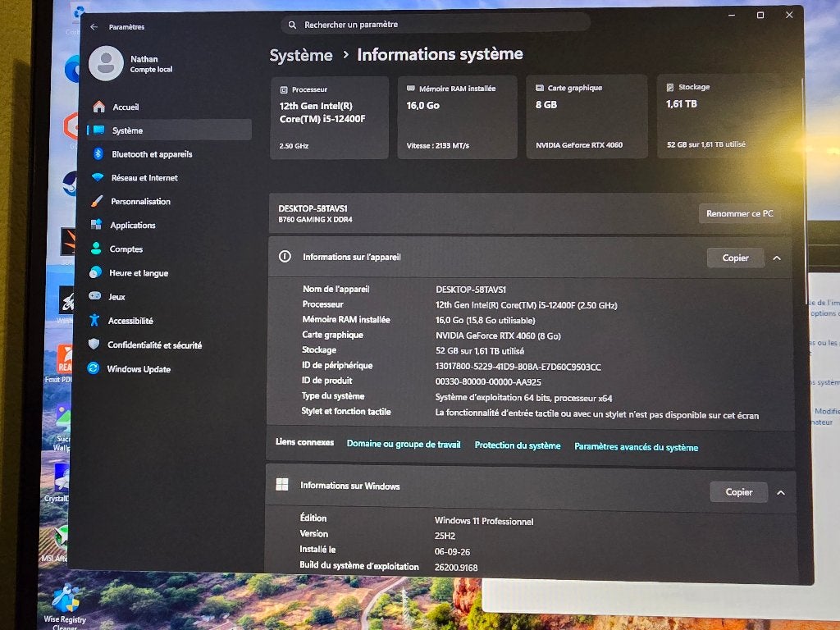The width and height of the screenshot is (840, 630).
Task: Open Wise Registry Cleaner desktop icon
Action: (x=66, y=605)
